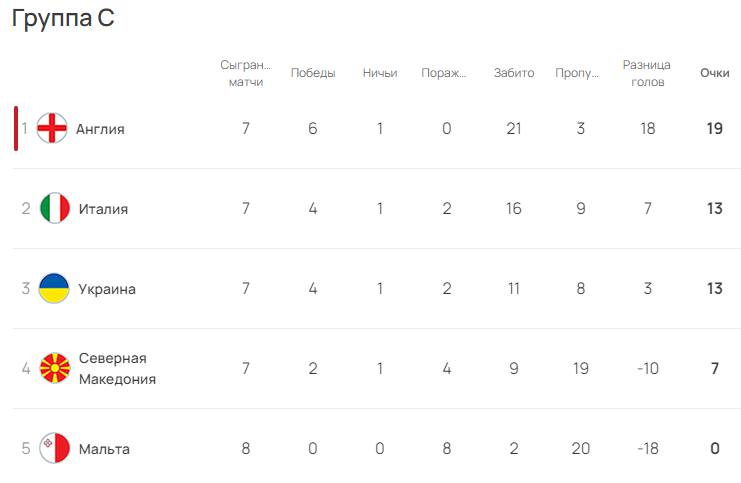Click the Группа C heading

[63, 19]
